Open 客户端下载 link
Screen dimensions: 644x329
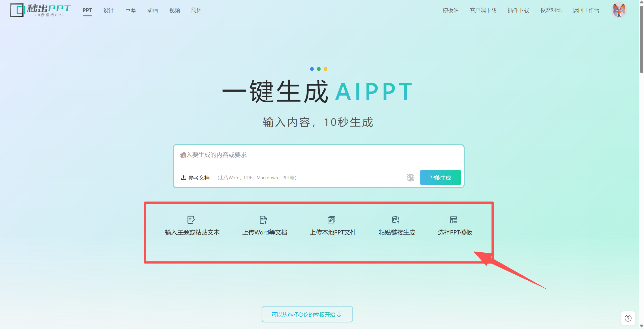click(483, 10)
